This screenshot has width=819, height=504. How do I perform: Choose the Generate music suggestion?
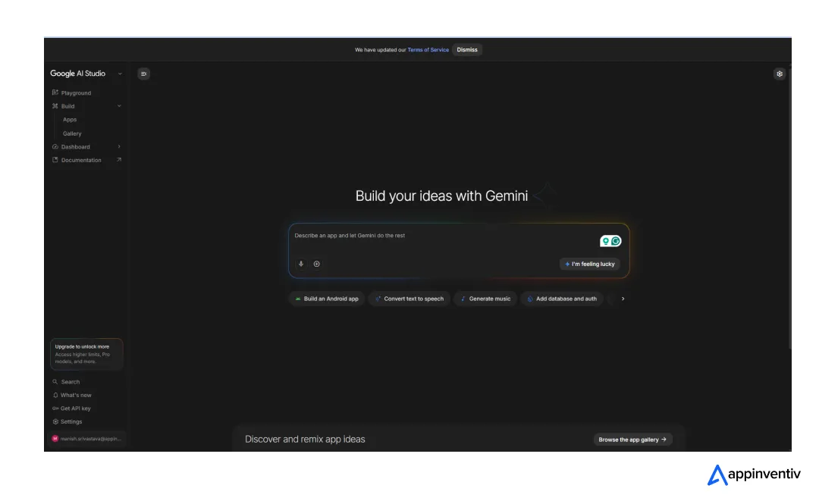click(x=486, y=299)
